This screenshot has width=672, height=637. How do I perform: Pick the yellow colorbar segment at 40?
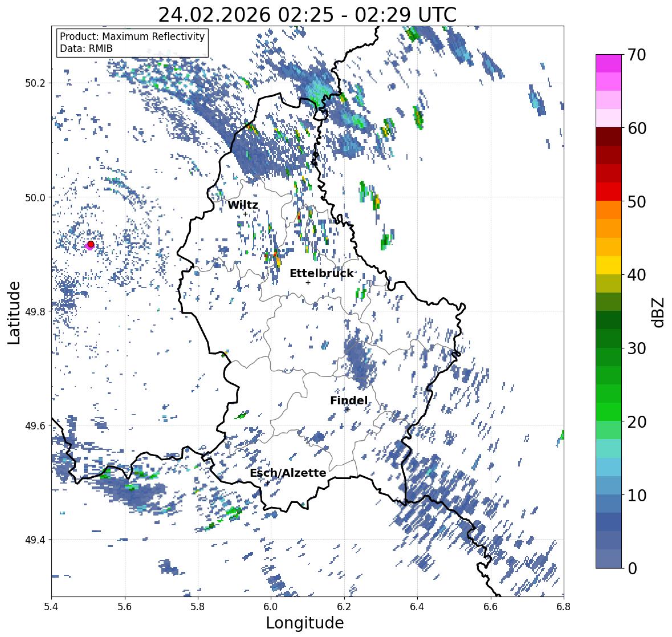609,265
